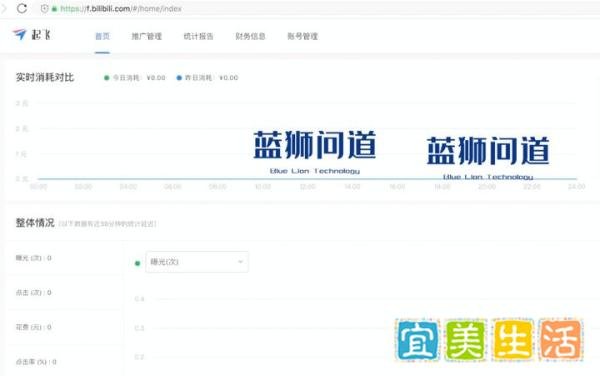This screenshot has height=376, width=600.
Task: Click the dropdown arrow of 曝光(次) selector
Action: coord(240,262)
